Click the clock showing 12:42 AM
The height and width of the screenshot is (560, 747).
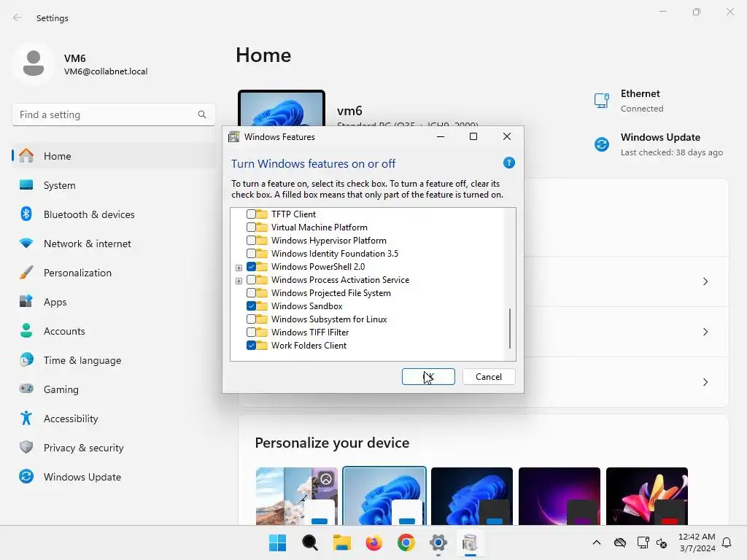(697, 537)
